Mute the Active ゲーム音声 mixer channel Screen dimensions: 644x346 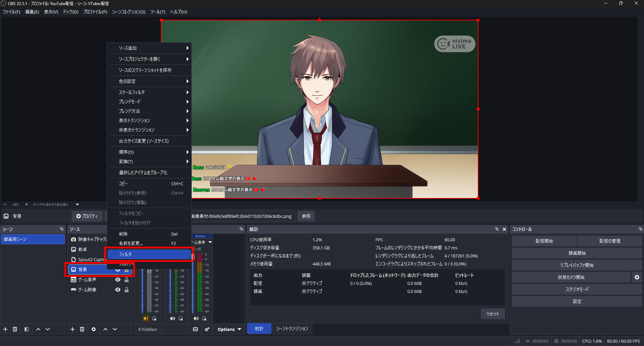[x=196, y=318]
